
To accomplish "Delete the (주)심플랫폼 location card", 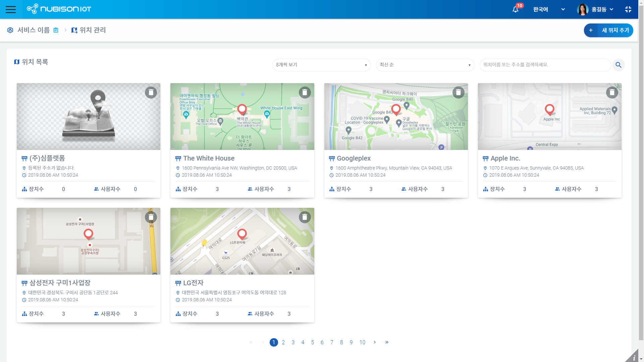I will click(x=151, y=92).
